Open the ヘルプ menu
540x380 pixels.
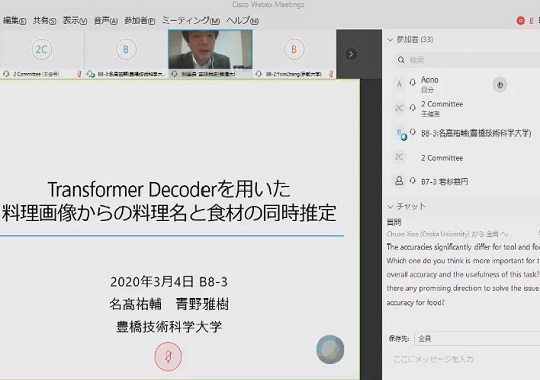point(242,21)
